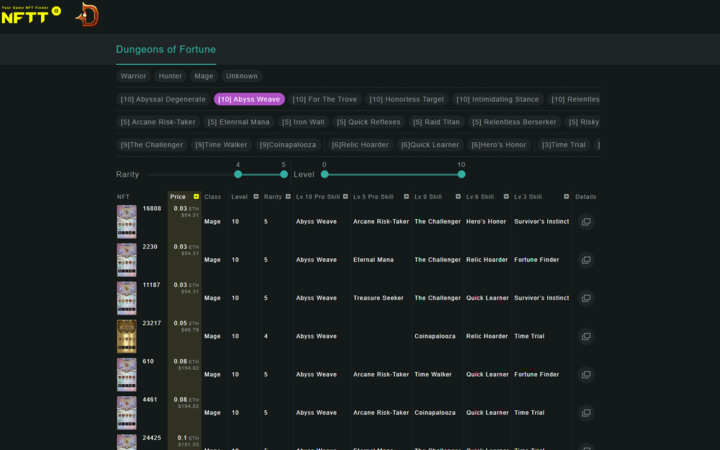The width and height of the screenshot is (720, 450).
Task: Disable the [10] Abyss Weave filter
Action: (249, 99)
